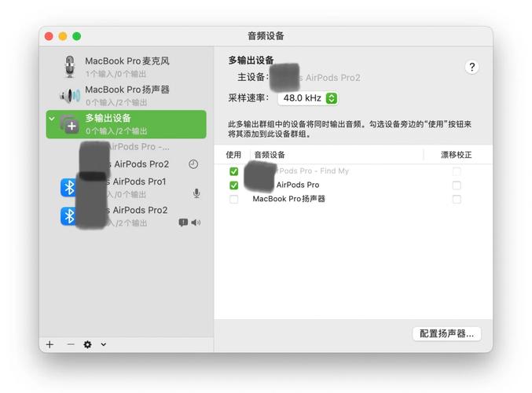Select the greyed AirPods Pro - ... subdevice
This screenshot has height=393, width=532.
pyautogui.click(x=126, y=147)
